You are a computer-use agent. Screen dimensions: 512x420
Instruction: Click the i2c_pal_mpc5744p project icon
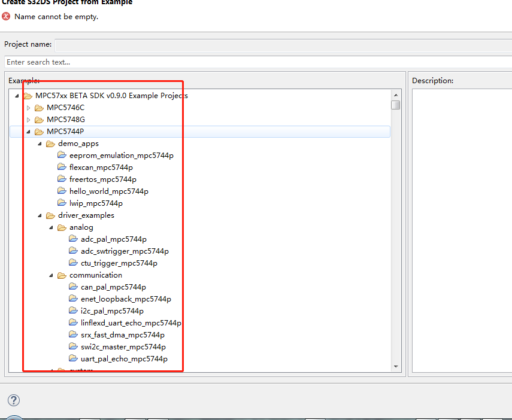74,311
